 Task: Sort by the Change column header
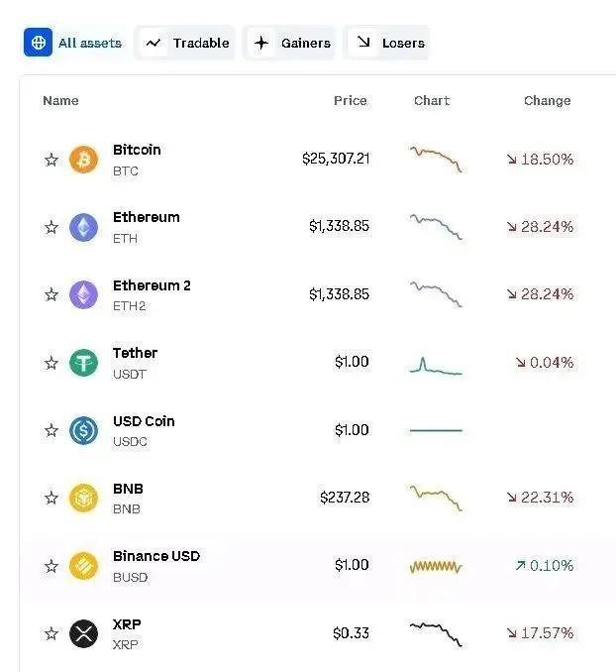tap(547, 101)
